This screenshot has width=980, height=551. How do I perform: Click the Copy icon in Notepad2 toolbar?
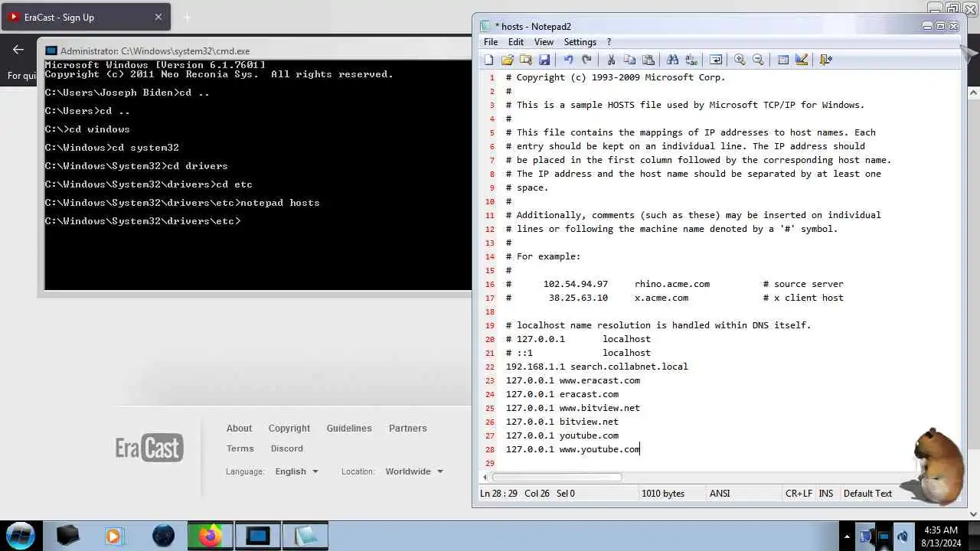[629, 60]
